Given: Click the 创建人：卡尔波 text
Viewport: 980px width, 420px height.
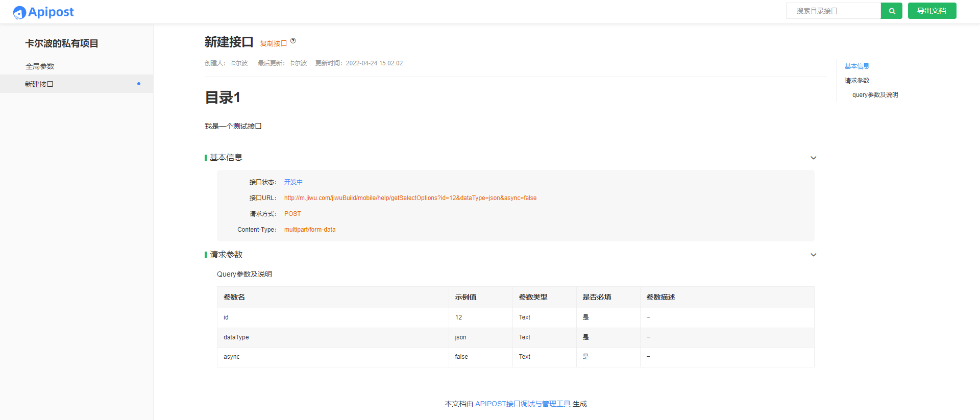Looking at the screenshot, I should (226, 63).
